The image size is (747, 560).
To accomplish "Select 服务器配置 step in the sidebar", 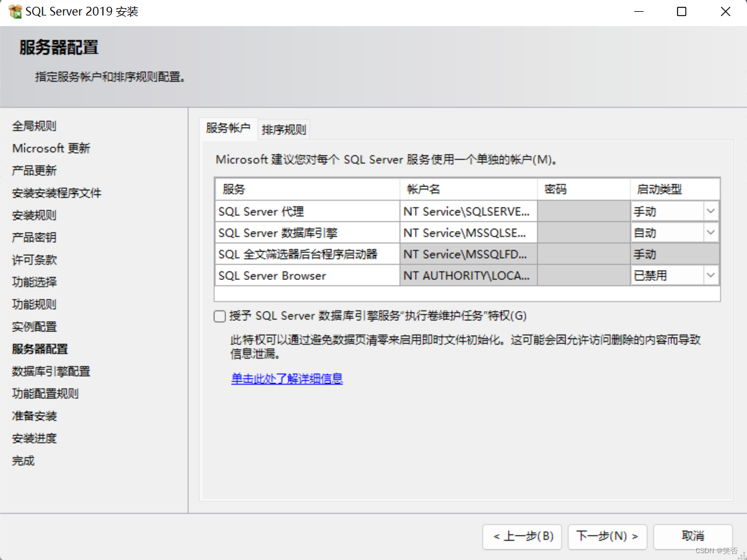I will pyautogui.click(x=40, y=349).
